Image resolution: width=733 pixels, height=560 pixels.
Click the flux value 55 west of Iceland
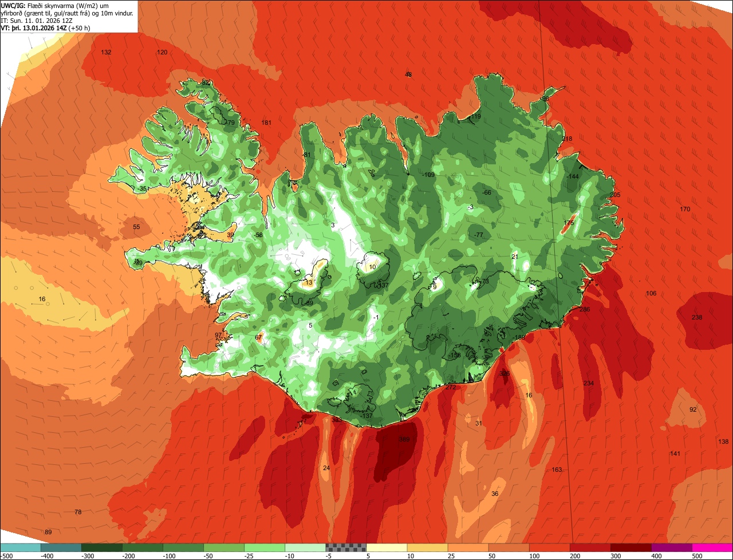point(136,227)
